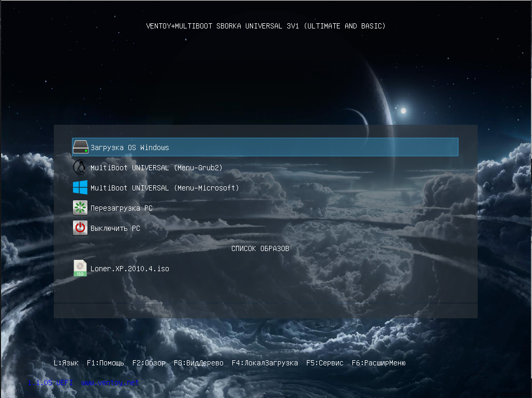Click the green reboot icon

(80, 208)
